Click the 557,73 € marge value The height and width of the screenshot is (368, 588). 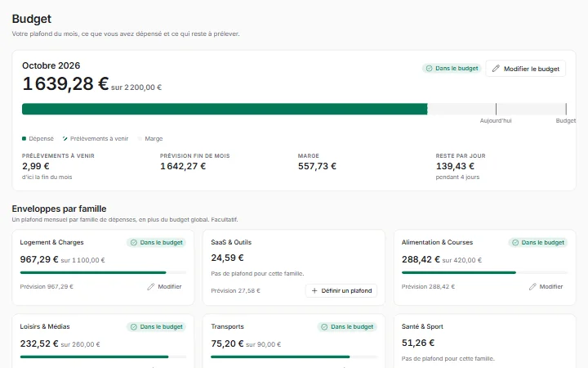pyautogui.click(x=317, y=166)
